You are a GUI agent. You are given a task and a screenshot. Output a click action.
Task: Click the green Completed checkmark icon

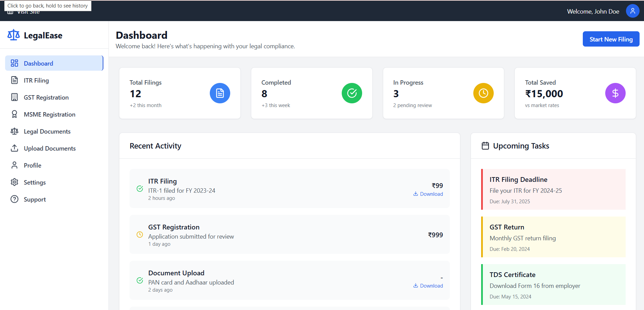click(352, 93)
